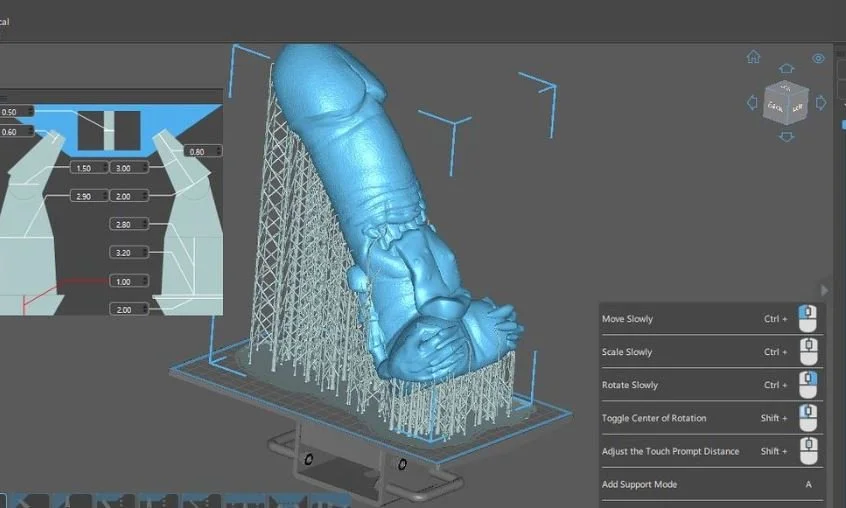Screen dimensions: 846x508
Task: Edit the 3.20 support parameter field
Action: click(129, 252)
